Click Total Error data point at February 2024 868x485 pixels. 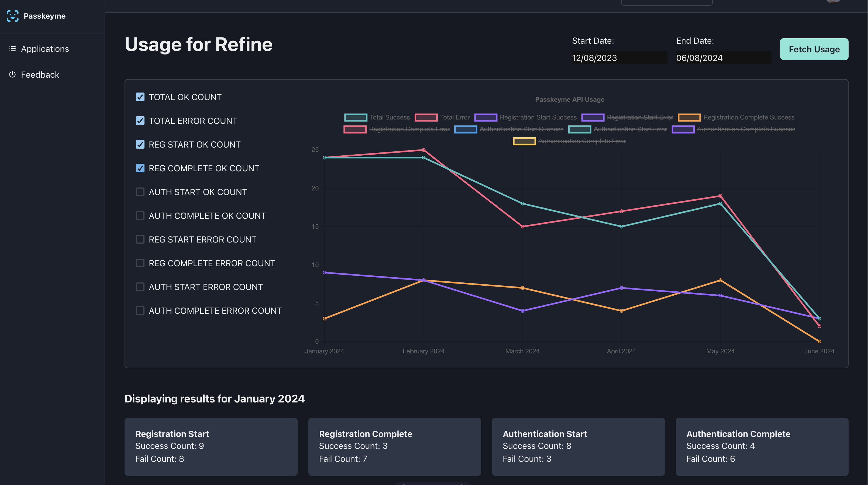click(x=423, y=150)
